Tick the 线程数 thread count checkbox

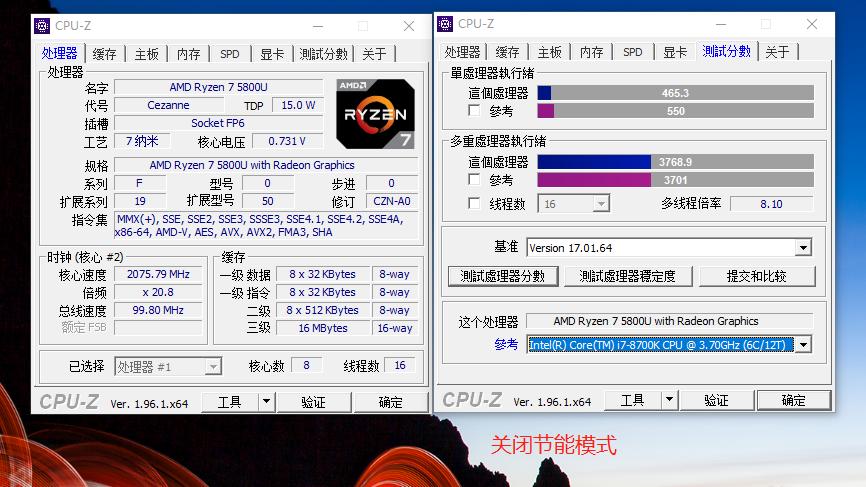tap(474, 203)
